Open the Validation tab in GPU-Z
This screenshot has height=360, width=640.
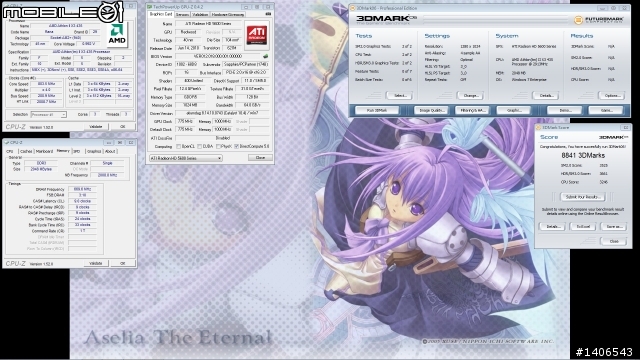pos(200,14)
